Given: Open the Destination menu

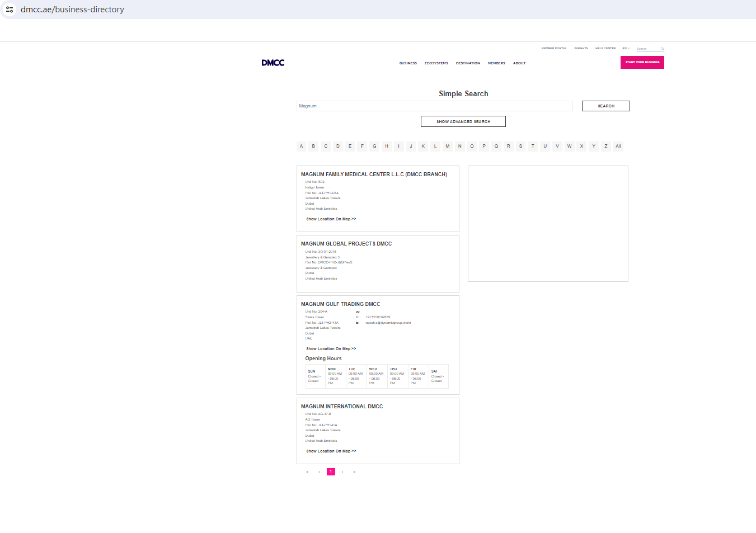Looking at the screenshot, I should 468,63.
